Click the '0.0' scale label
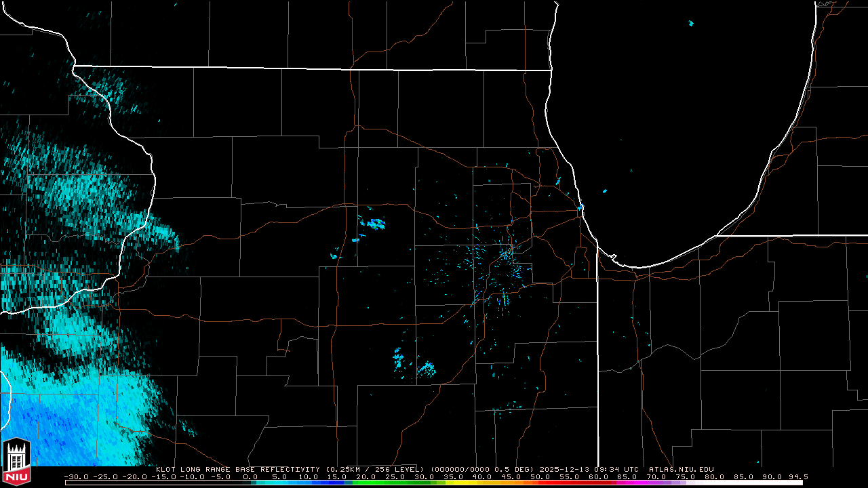This screenshot has width=868, height=488. tap(250, 476)
